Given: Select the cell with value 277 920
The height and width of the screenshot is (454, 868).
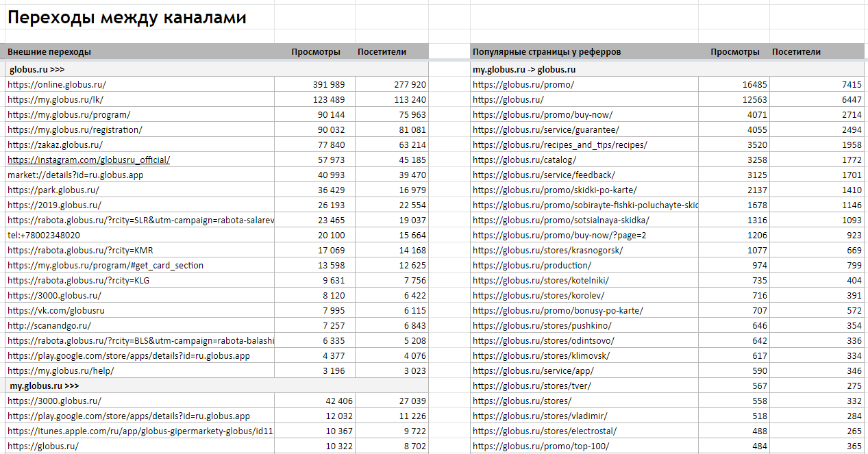Looking at the screenshot, I should [x=393, y=84].
